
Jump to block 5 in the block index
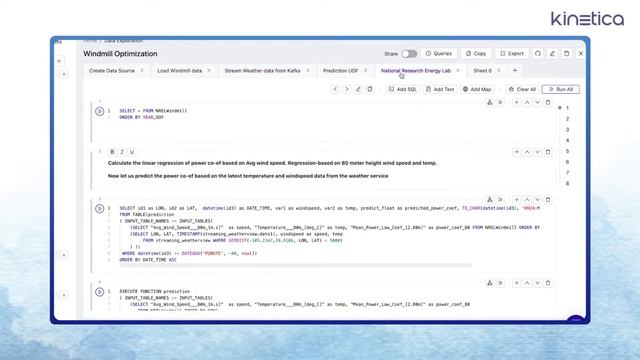[567, 151]
